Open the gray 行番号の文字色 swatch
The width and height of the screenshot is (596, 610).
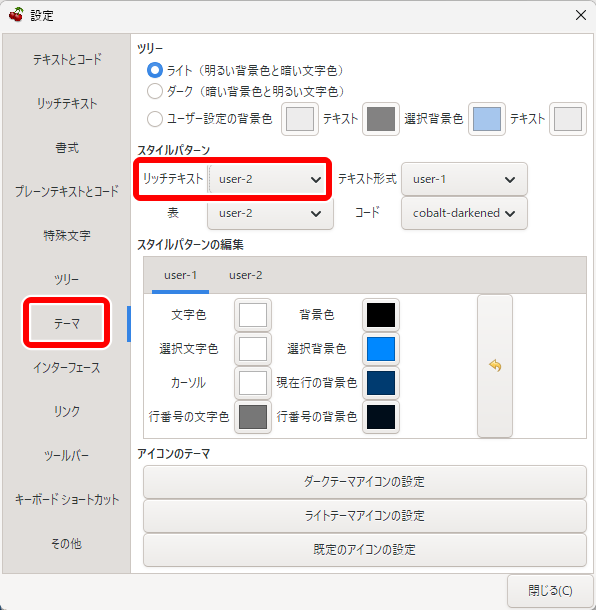[x=253, y=416]
